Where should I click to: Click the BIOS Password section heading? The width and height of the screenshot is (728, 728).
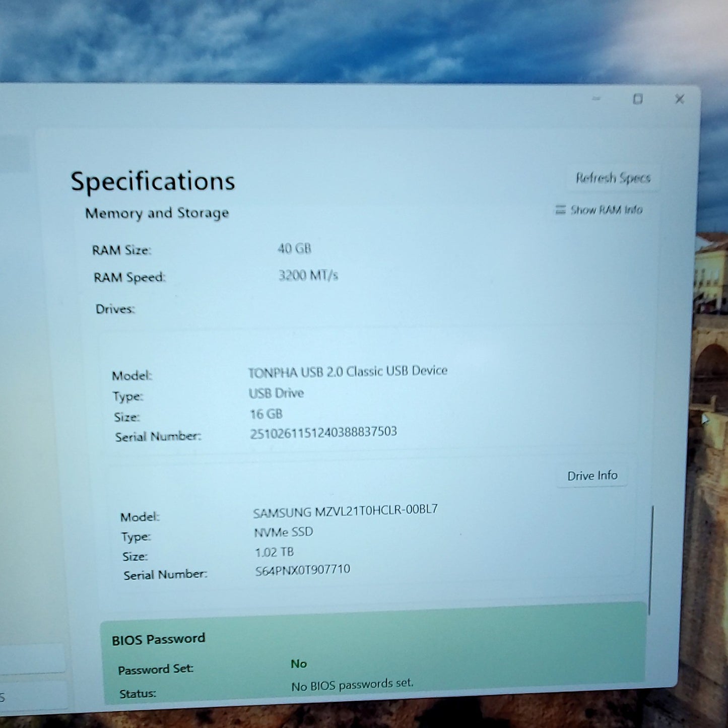[x=158, y=639]
